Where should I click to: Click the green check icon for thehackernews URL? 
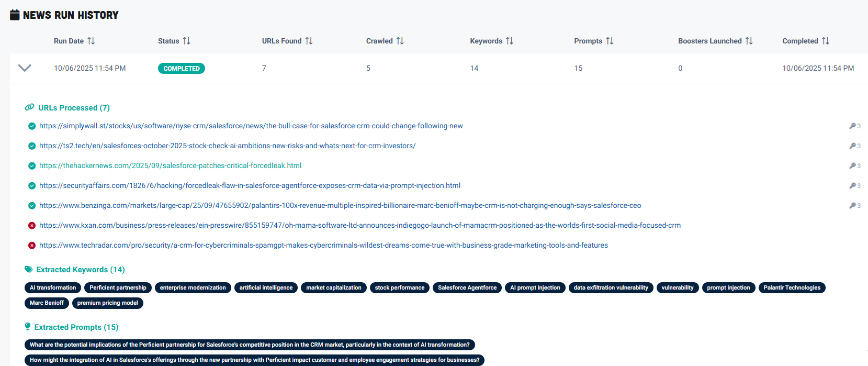(32, 166)
